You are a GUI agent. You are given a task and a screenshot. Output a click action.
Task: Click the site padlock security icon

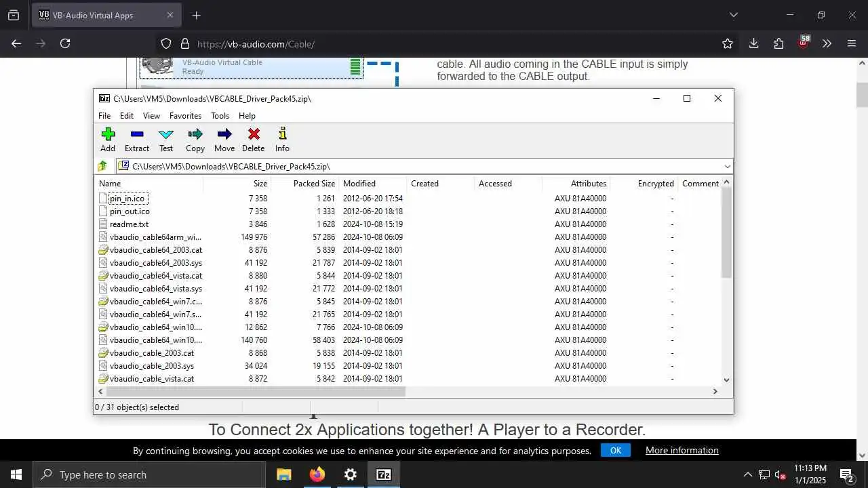[x=184, y=44]
